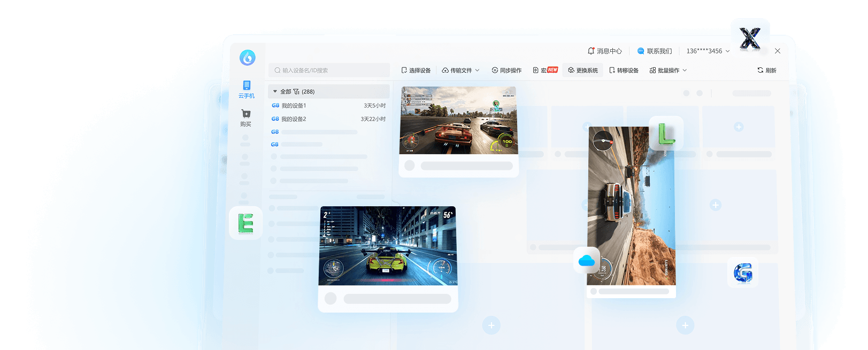Click the 刷新 refresh button

coord(766,71)
